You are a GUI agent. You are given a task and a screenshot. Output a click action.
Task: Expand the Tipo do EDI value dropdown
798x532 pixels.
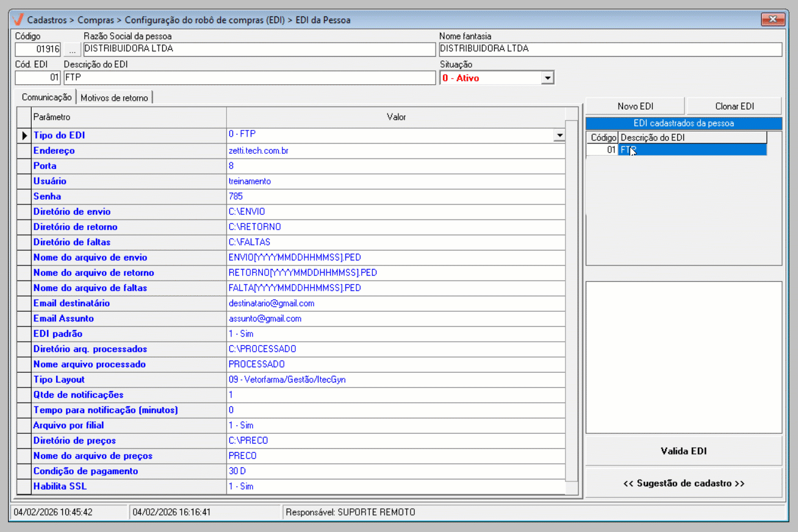[559, 135]
